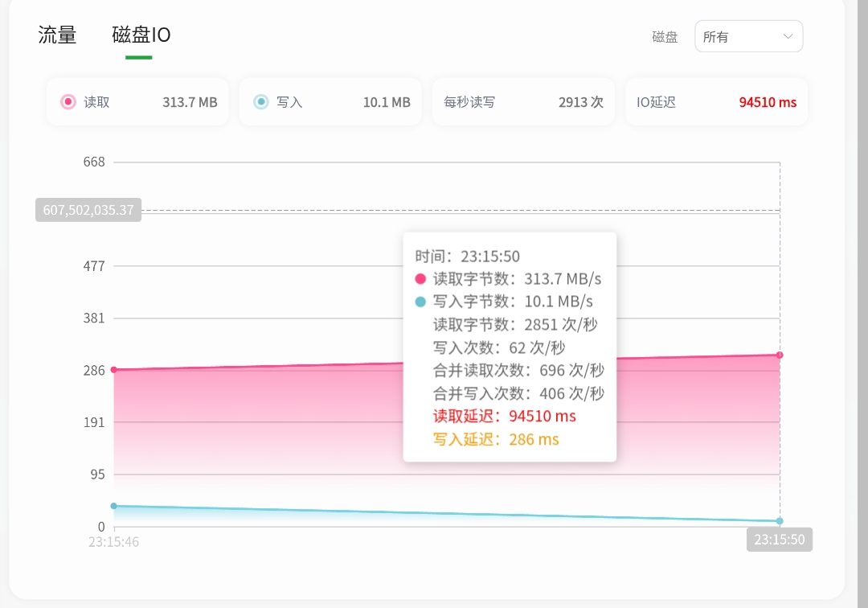Viewport: 868px width, 608px height.
Task: Click the blue write data point at 23:15:50
Action: [x=780, y=521]
